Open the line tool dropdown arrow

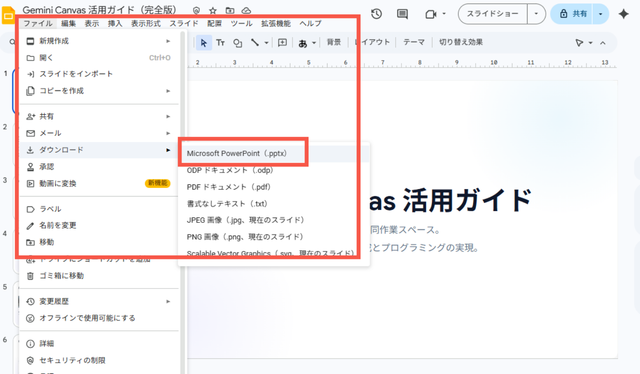tap(266, 42)
